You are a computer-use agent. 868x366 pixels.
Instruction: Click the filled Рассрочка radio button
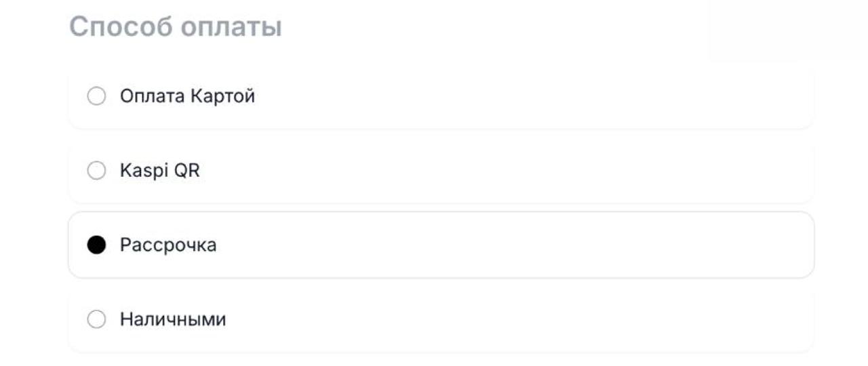click(97, 245)
